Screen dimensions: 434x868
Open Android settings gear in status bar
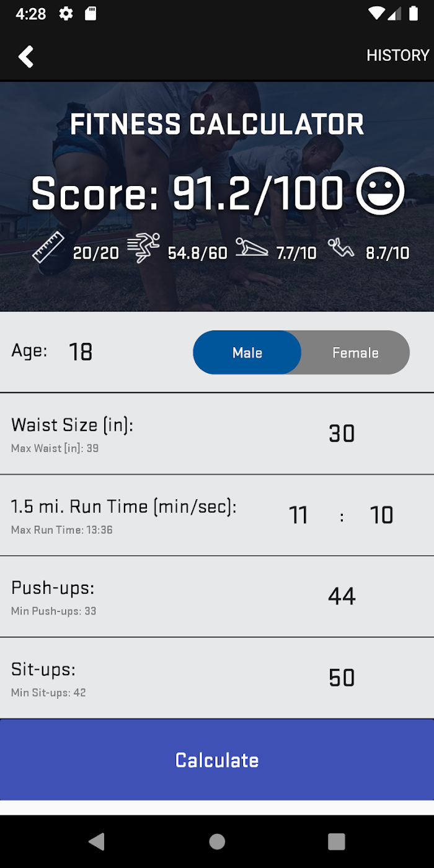pos(66,14)
